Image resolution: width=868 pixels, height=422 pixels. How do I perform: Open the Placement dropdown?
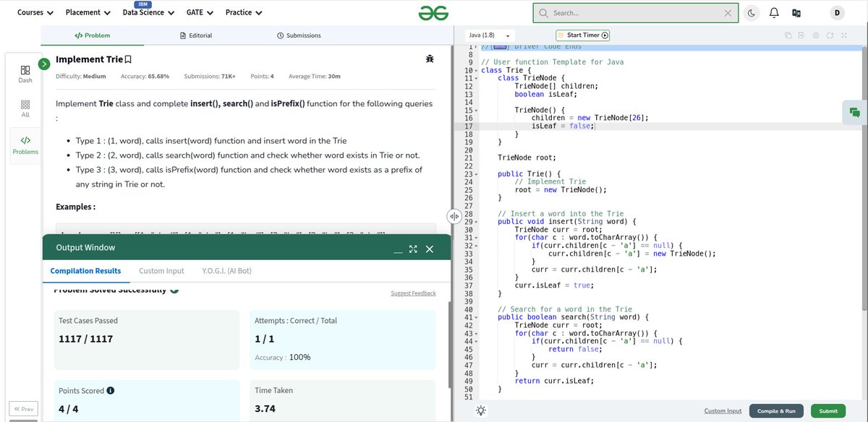[88, 12]
